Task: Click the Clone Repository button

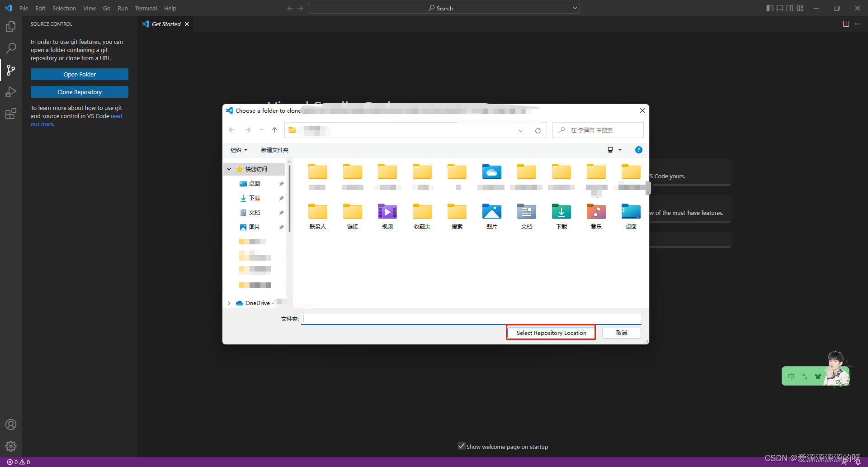Action: point(80,92)
